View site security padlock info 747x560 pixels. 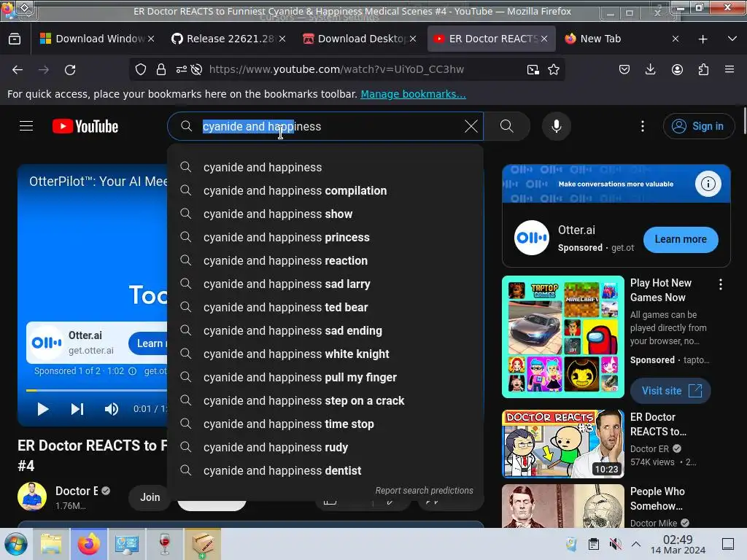(x=161, y=69)
